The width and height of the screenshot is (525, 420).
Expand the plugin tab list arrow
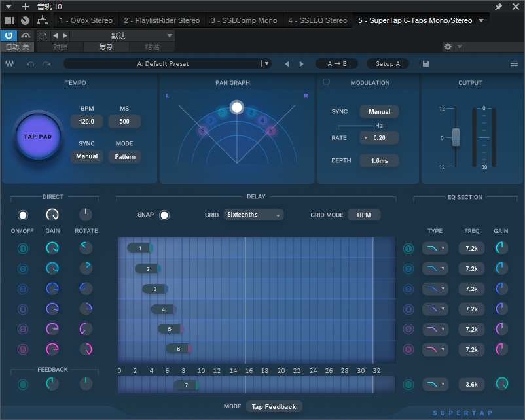(481, 20)
